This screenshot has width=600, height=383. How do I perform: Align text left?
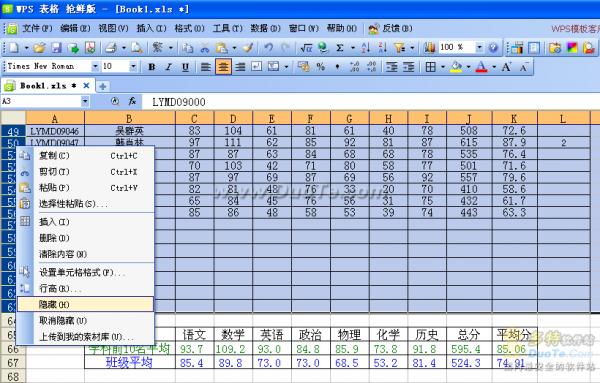tap(206, 67)
